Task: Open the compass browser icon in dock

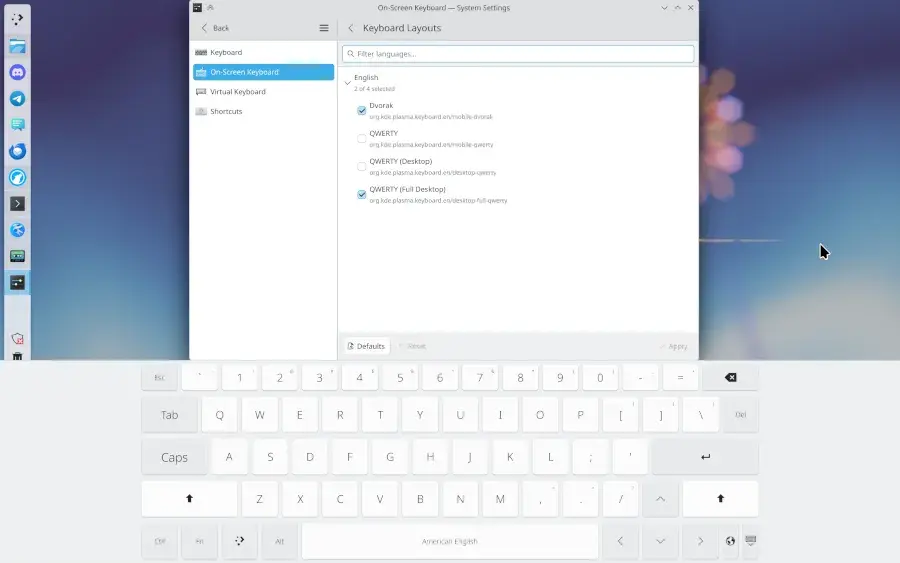Action: 17,177
